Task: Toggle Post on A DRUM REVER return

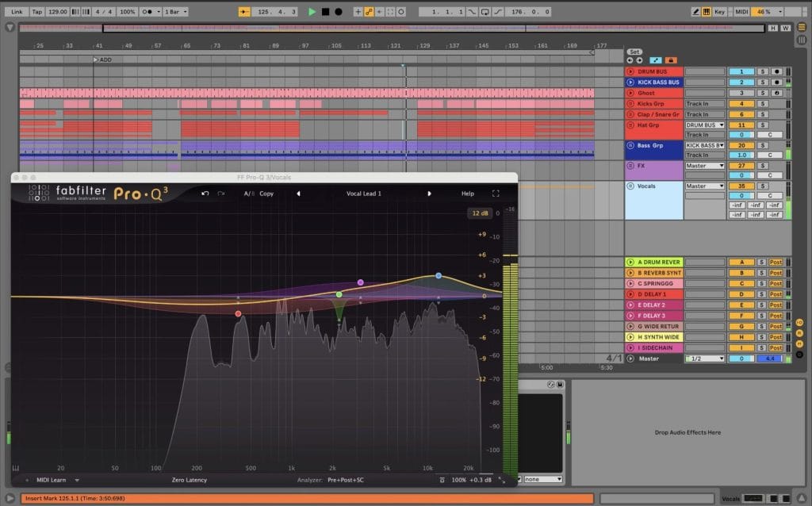Action: [x=776, y=263]
